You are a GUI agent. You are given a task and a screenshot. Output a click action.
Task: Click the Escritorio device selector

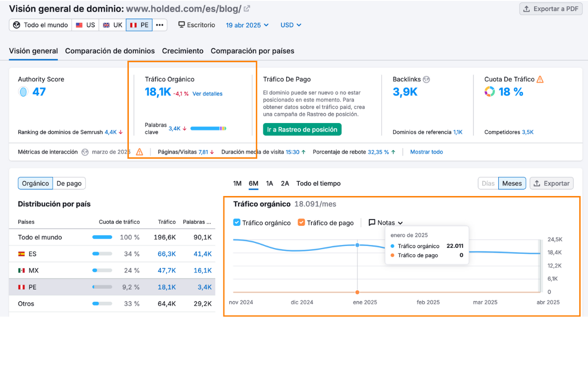click(x=196, y=25)
